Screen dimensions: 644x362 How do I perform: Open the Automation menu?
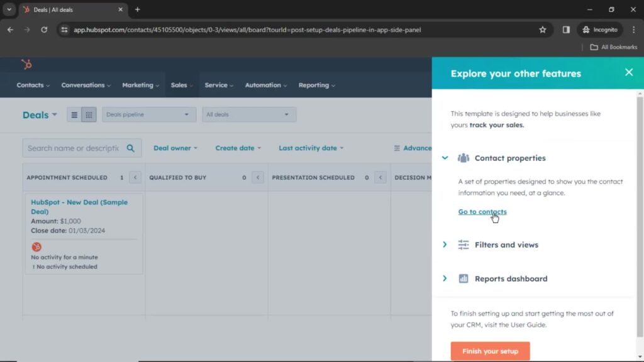tap(266, 85)
